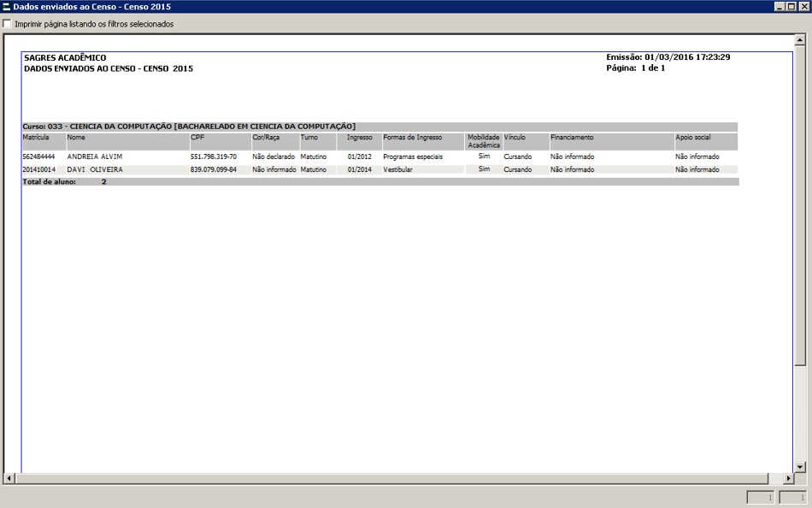Click the vertical scrollbar down arrow
Screen dimensions: 812x508
pyautogui.click(x=800, y=469)
